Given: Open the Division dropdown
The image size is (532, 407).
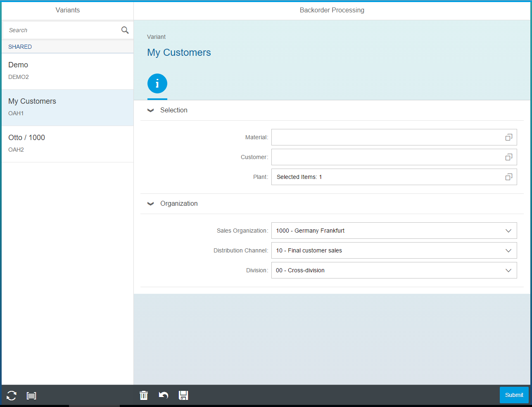Looking at the screenshot, I should 508,270.
